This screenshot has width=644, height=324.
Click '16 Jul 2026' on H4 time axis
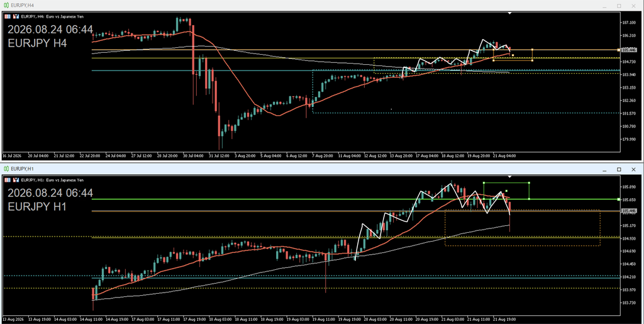point(11,156)
